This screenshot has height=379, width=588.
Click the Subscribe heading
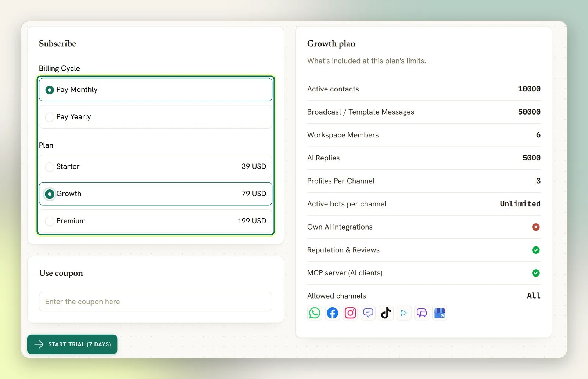(57, 43)
